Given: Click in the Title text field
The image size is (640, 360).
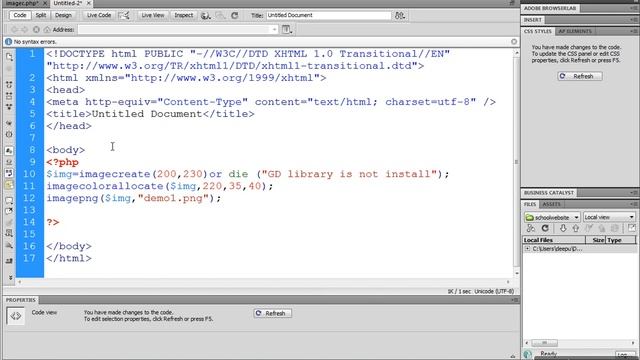Looking at the screenshot, I should coord(329,15).
